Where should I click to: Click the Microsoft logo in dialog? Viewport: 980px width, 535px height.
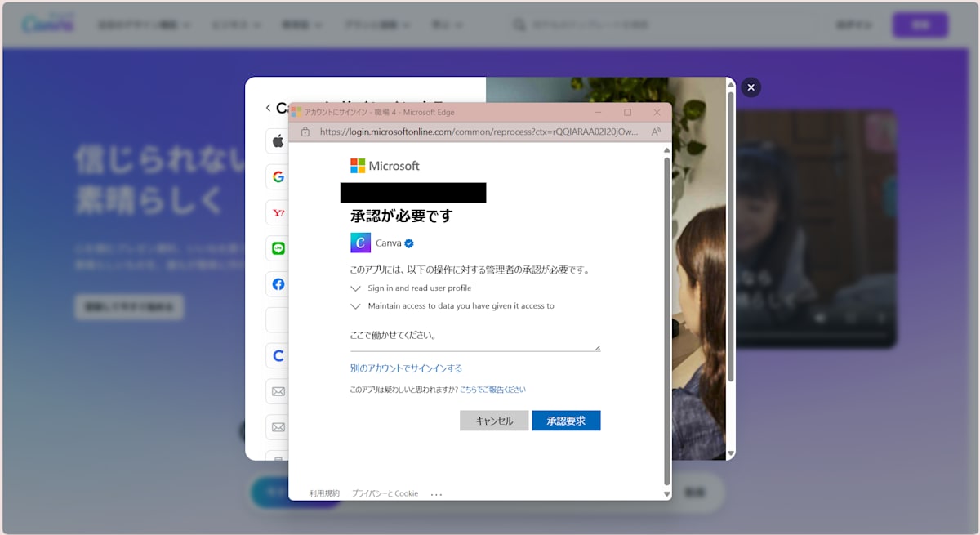[x=385, y=166]
